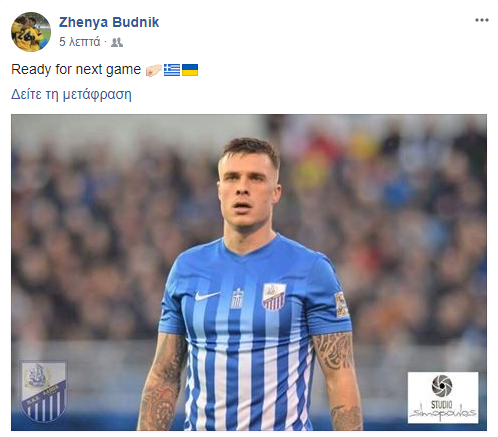Click the Greek flag emoji
This screenshot has height=437, width=498.
(x=172, y=70)
